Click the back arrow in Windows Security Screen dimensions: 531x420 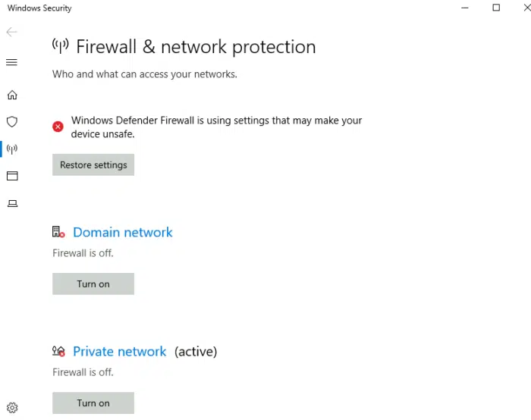click(x=11, y=32)
